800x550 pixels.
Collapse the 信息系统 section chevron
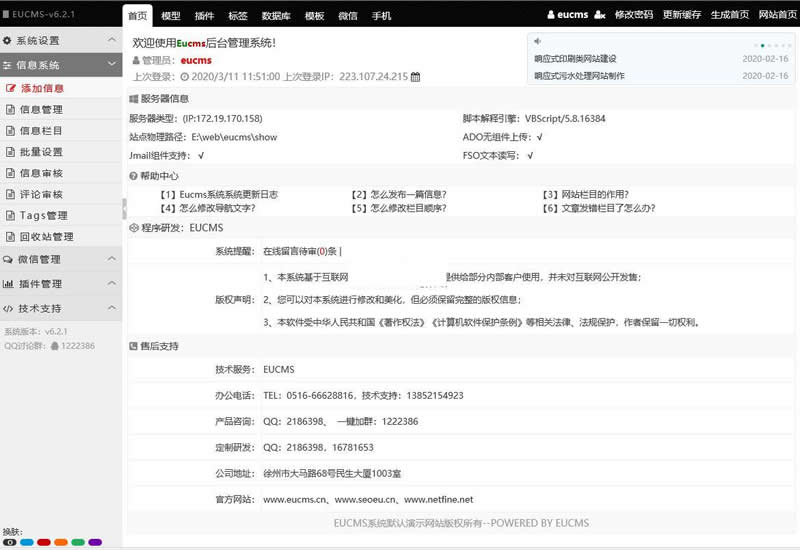(x=110, y=65)
